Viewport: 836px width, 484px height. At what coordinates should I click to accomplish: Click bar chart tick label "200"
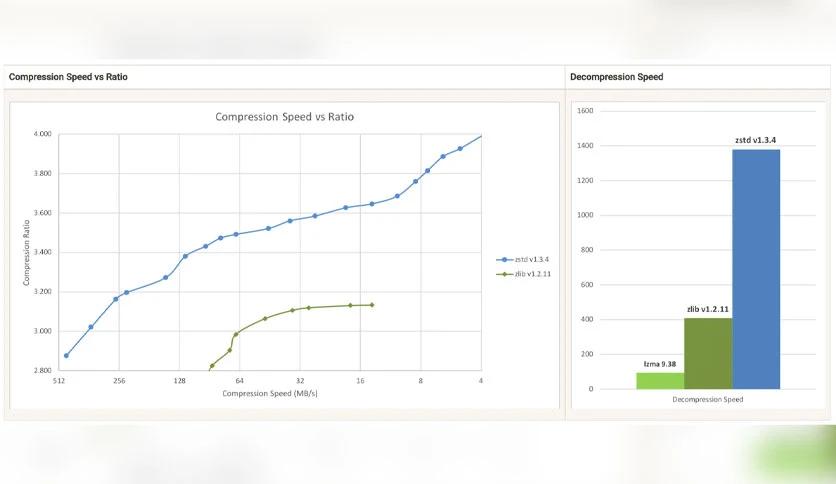tap(586, 354)
